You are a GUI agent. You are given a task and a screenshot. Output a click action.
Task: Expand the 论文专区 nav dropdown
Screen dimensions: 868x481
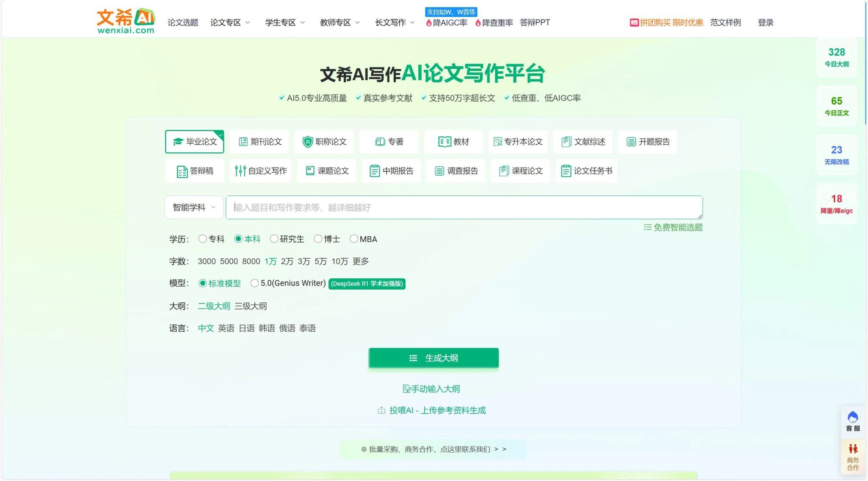click(x=230, y=22)
